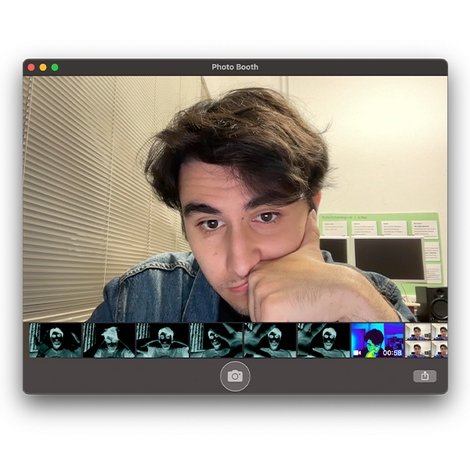Select the four-up photo grid thumbnail
Screen dimensions: 470x470
point(426,340)
